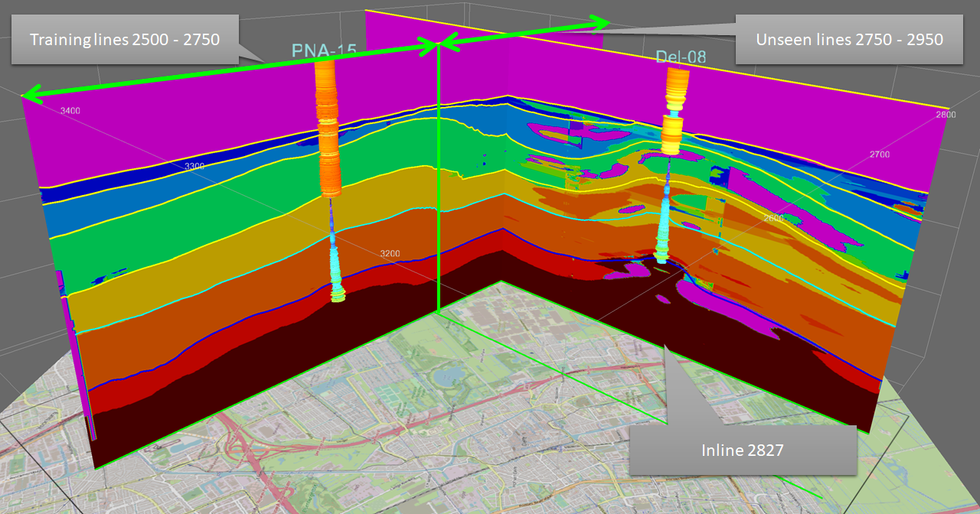The image size is (980, 514).
Task: Click the green arrowhead at the training lines' left end
Action: click(x=28, y=95)
